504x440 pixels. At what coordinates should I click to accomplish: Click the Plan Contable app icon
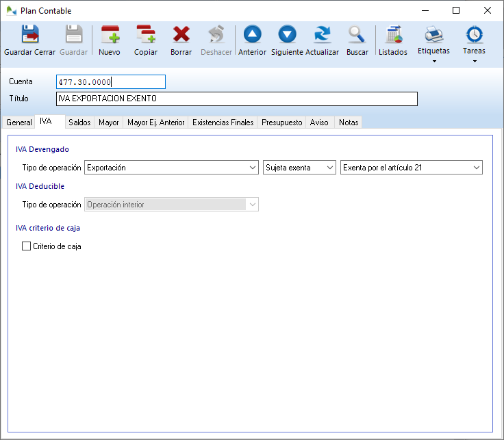(x=11, y=10)
